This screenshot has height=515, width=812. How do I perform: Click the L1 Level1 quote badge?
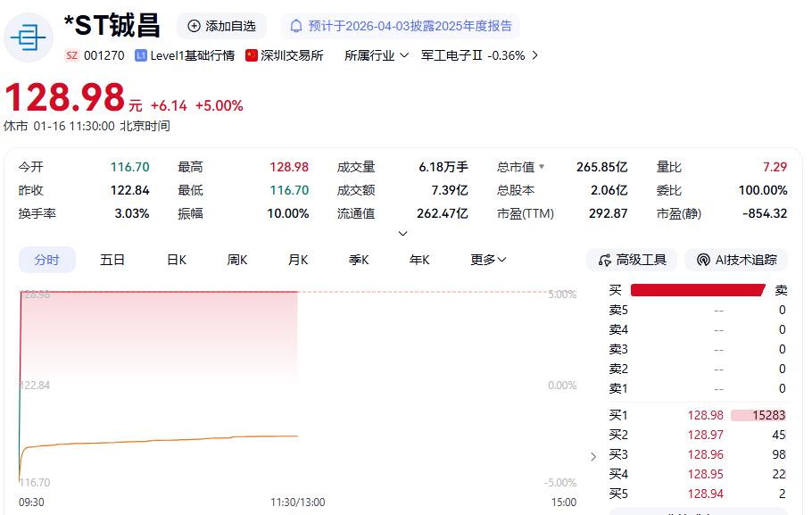coord(141,55)
